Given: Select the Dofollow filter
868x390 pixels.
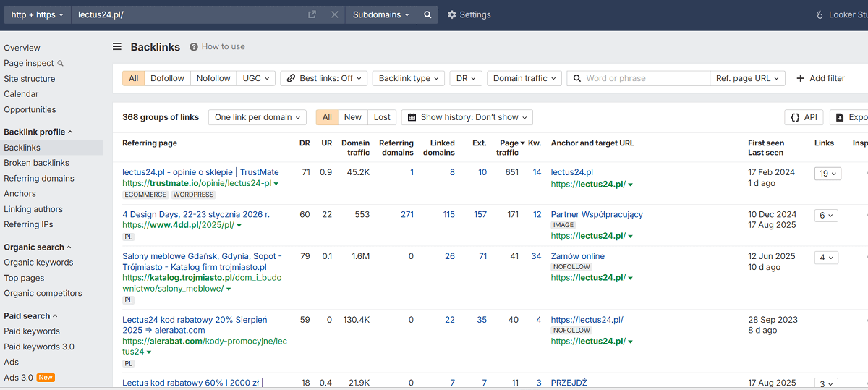Looking at the screenshot, I should [x=167, y=78].
